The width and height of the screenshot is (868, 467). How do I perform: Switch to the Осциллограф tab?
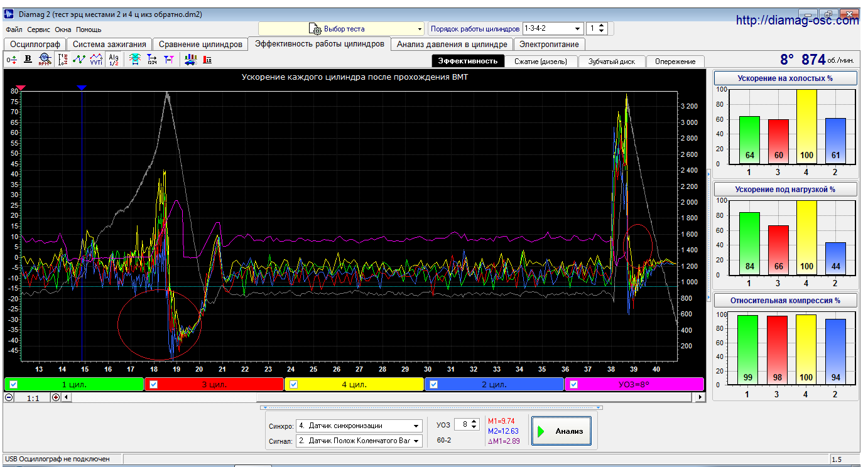pos(35,44)
